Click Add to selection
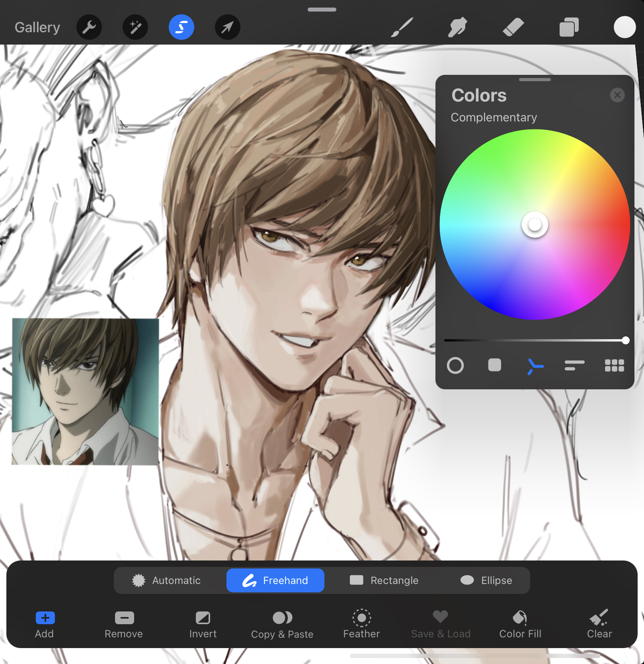The height and width of the screenshot is (664, 644). (45, 624)
